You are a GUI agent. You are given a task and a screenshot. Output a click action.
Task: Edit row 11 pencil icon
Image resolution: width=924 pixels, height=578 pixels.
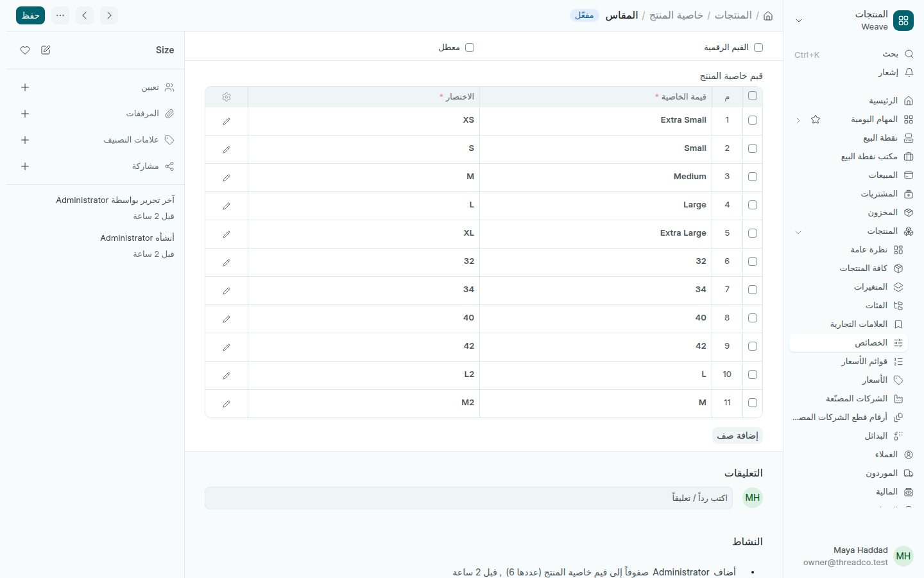227,403
